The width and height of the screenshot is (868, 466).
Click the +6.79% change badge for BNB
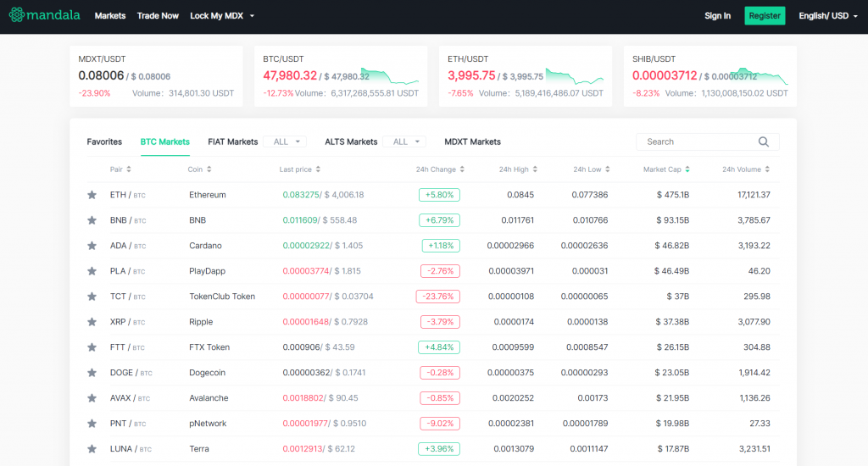[x=439, y=220]
